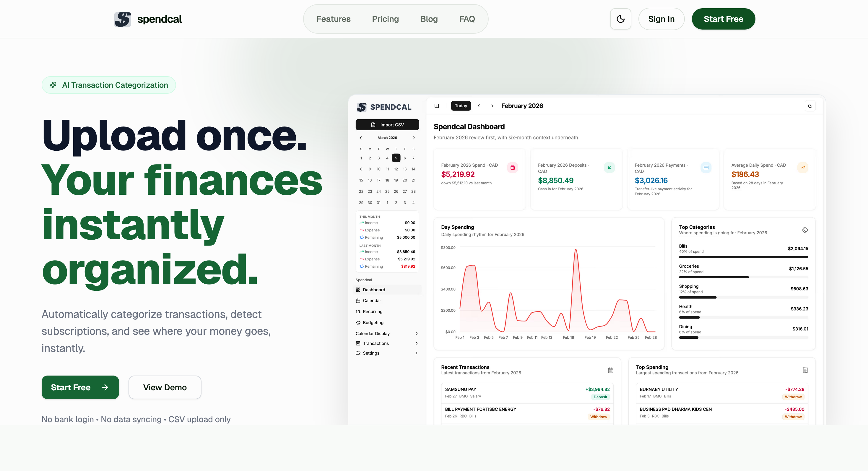Expand the Settings submenu chevron
This screenshot has height=471, width=868.
pos(417,353)
